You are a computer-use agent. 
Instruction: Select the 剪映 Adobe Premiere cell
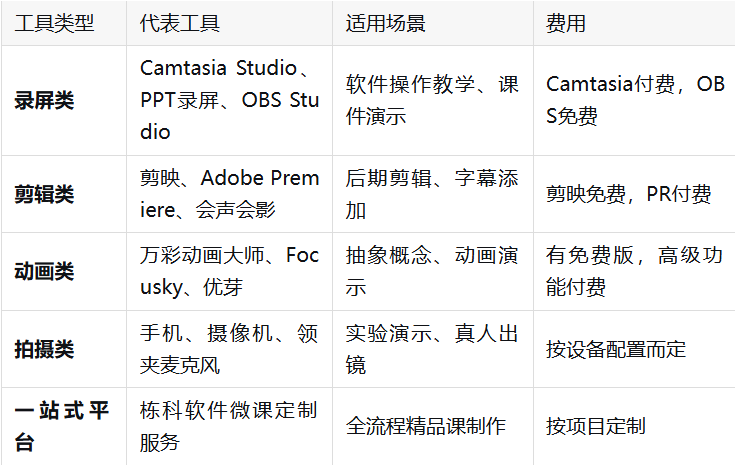tap(229, 194)
